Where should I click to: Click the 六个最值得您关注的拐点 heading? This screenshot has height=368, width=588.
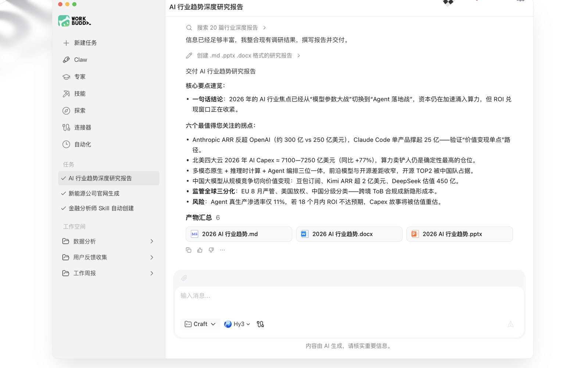tap(221, 126)
